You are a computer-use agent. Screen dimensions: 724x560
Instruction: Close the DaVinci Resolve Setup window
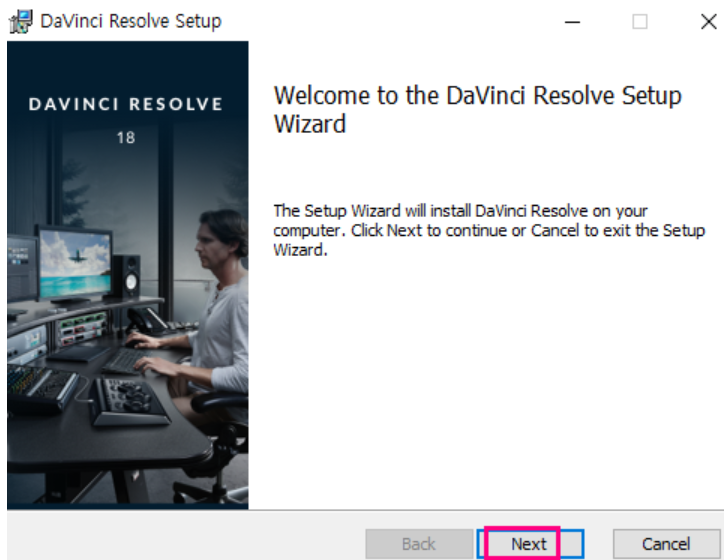(708, 21)
